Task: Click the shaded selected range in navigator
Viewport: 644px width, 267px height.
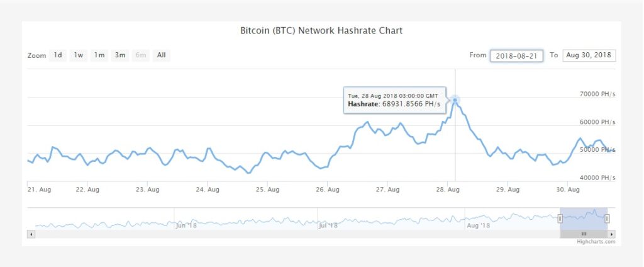Action: pyautogui.click(x=584, y=219)
